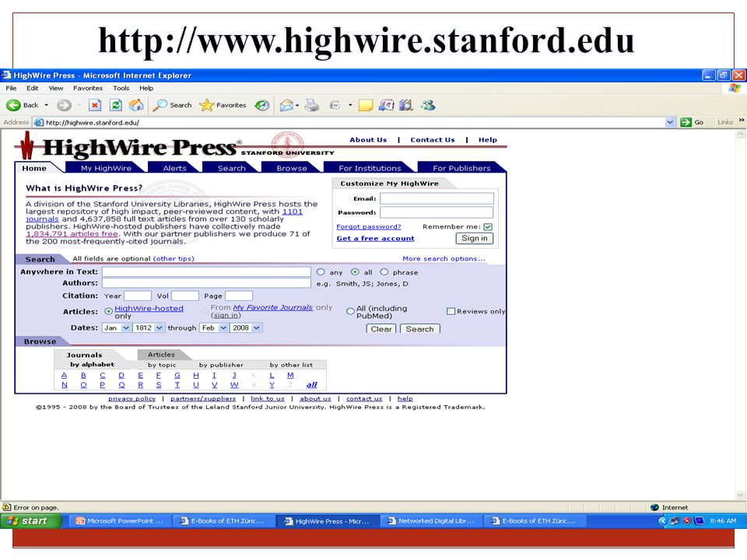Click the page icon in Address bar
747x560 pixels.
(39, 122)
